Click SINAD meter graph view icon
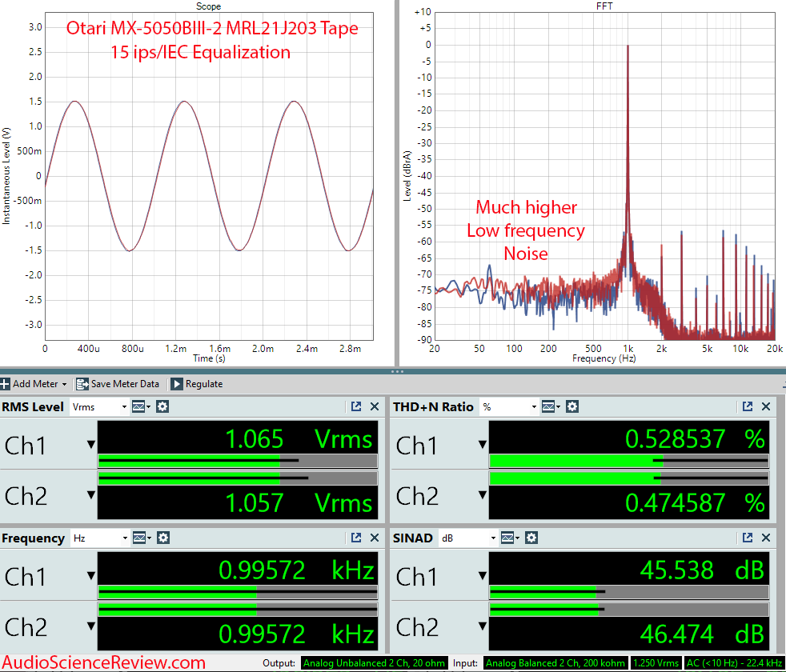This screenshot has height=672, width=786. [509, 538]
